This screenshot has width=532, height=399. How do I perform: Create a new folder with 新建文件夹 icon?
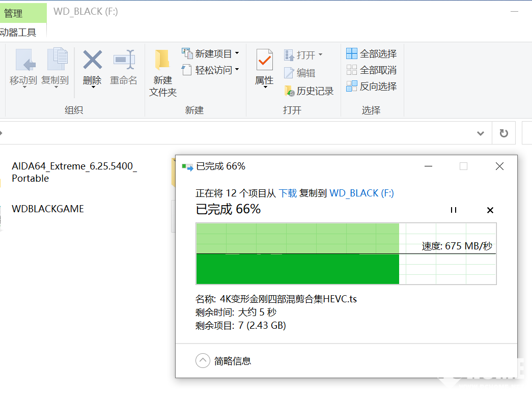click(162, 60)
